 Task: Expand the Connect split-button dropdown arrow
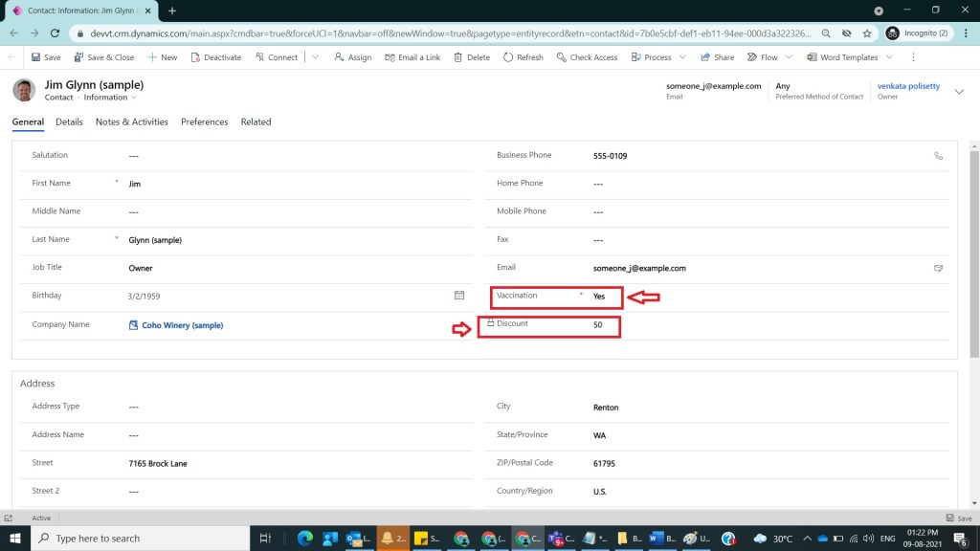tap(316, 57)
